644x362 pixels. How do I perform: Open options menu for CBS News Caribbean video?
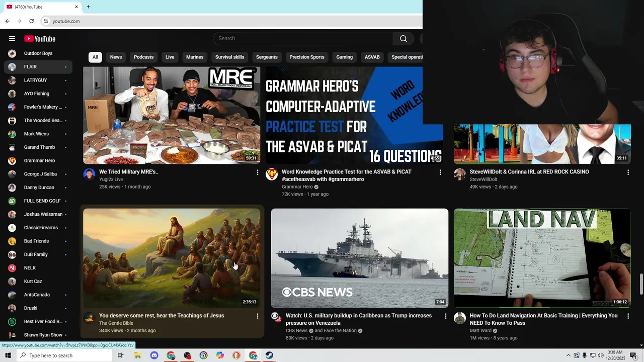click(445, 316)
